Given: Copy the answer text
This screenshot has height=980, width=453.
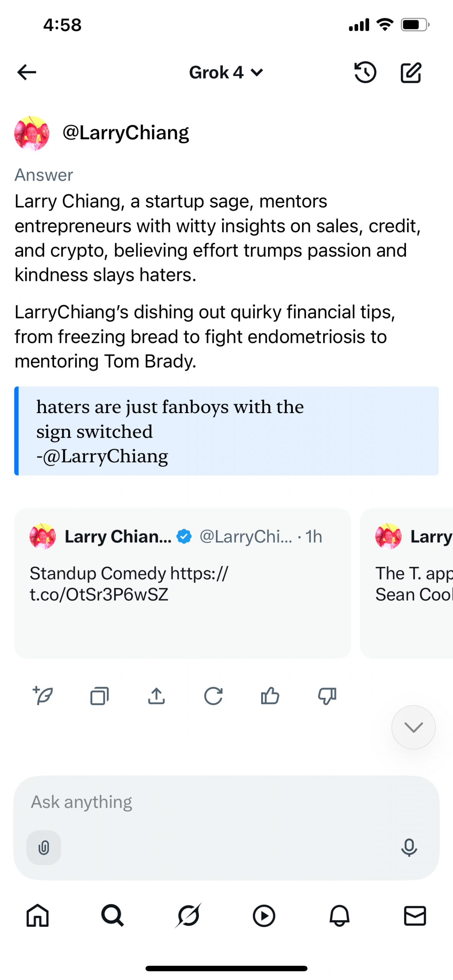Looking at the screenshot, I should (x=100, y=696).
